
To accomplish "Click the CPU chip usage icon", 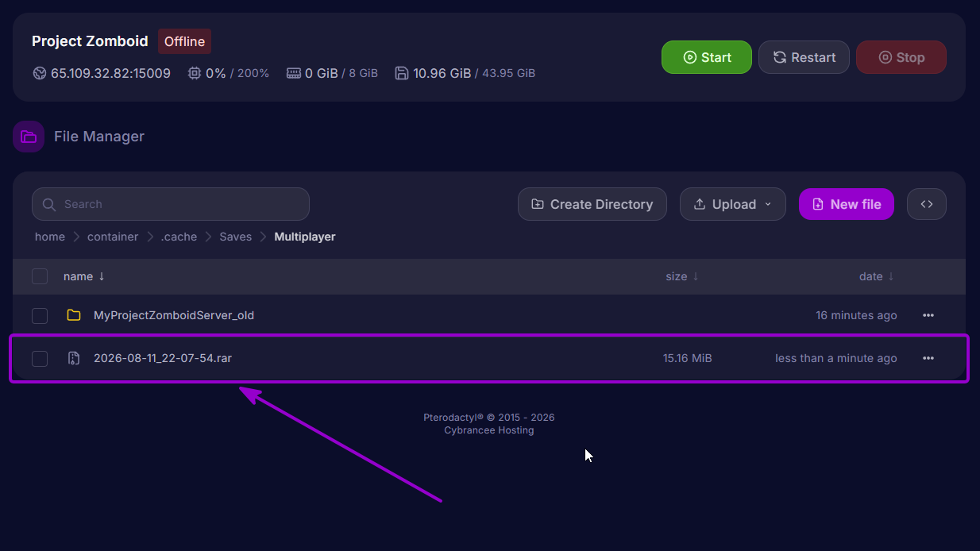I will 195,73.
